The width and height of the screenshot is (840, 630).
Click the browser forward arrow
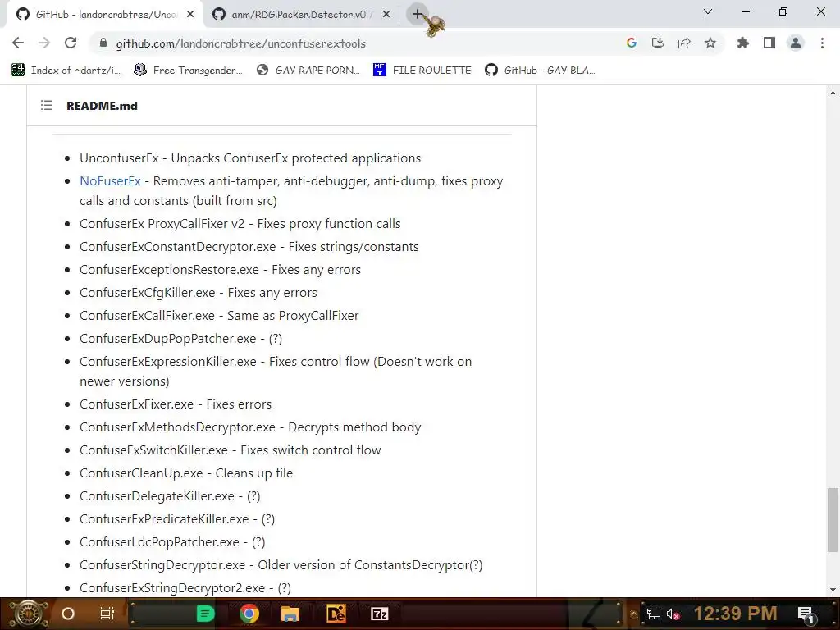[x=44, y=43]
